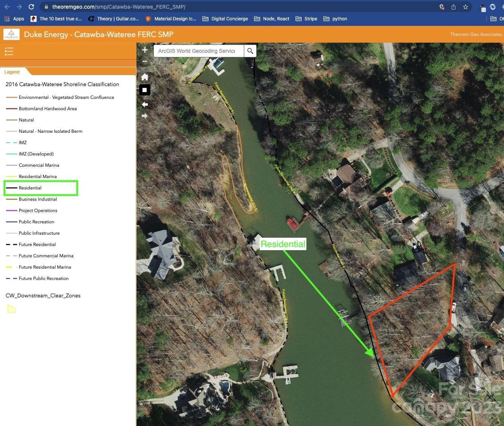
Task: Click the black square map tool button
Action: [x=145, y=90]
